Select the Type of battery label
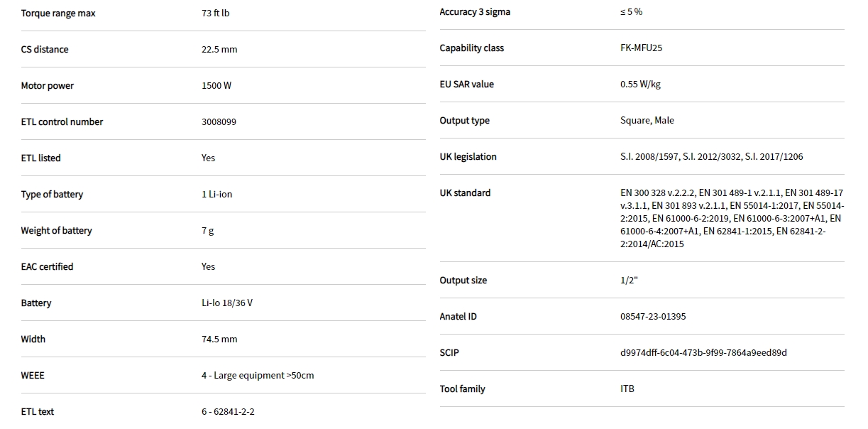The height and width of the screenshot is (429, 868). (x=52, y=195)
